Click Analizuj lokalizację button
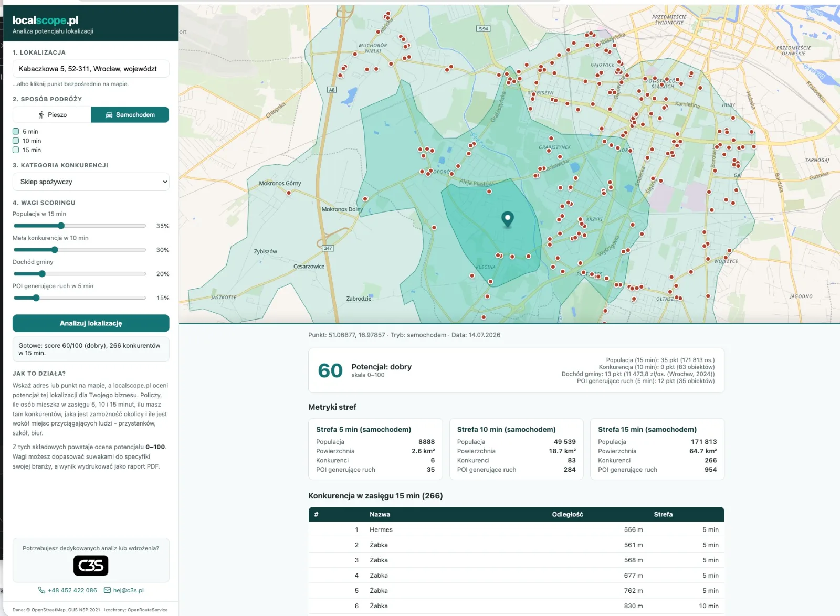840x616 pixels. pyautogui.click(x=91, y=323)
